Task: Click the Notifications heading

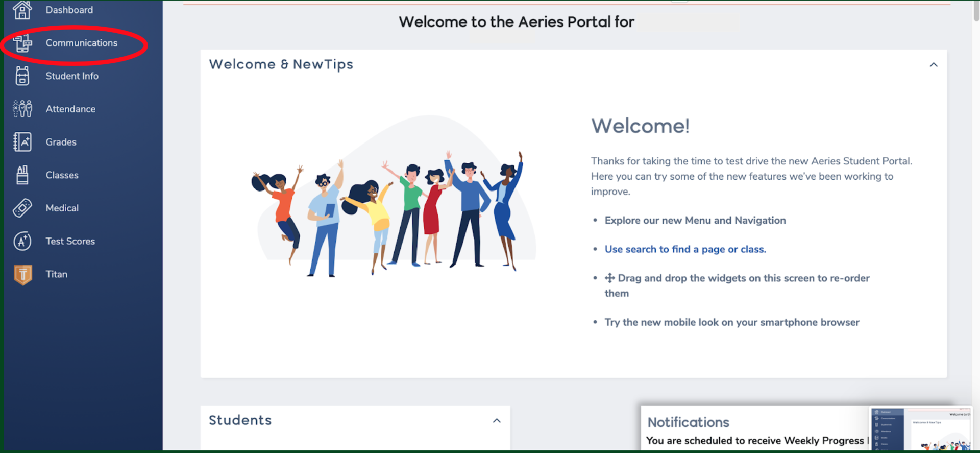Action: (x=688, y=422)
